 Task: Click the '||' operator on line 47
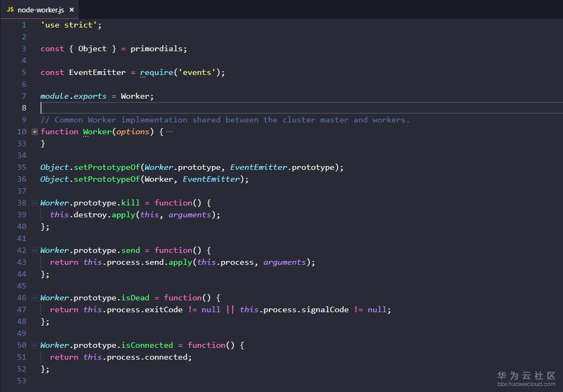click(x=230, y=310)
